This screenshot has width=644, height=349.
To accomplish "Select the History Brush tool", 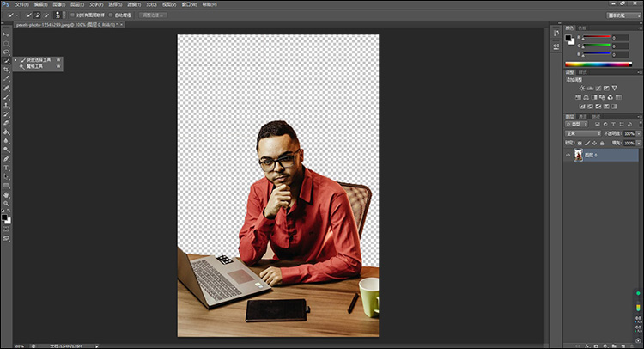I will coord(6,114).
